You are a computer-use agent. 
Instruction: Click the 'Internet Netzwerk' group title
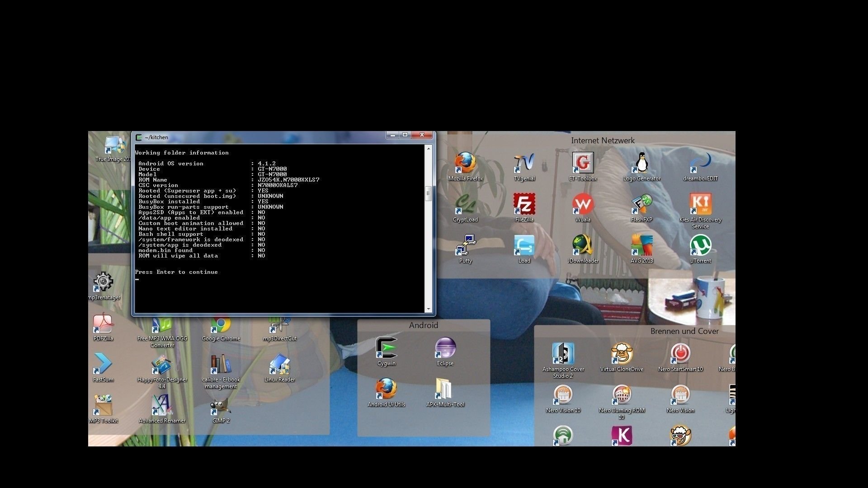tap(603, 141)
